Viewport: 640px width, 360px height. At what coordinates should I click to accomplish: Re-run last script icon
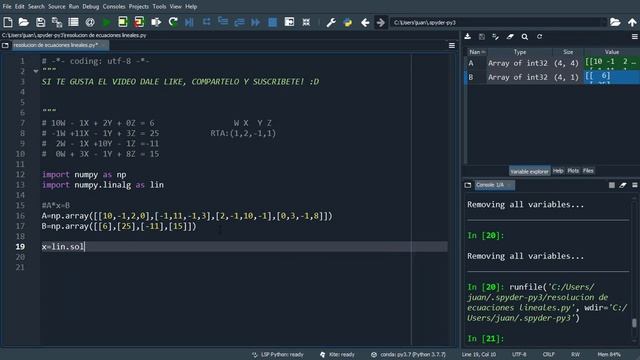tap(173, 22)
